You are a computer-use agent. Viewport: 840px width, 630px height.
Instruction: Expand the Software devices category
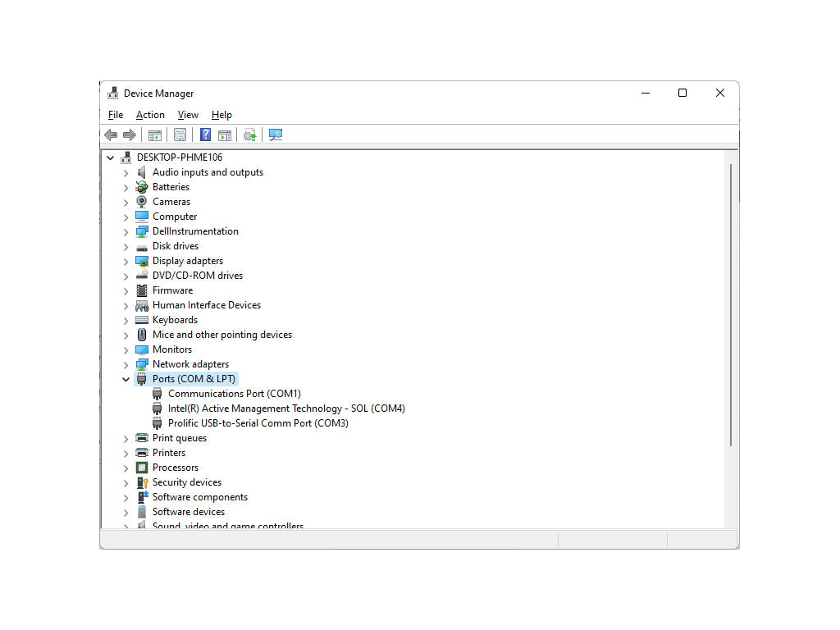point(126,513)
